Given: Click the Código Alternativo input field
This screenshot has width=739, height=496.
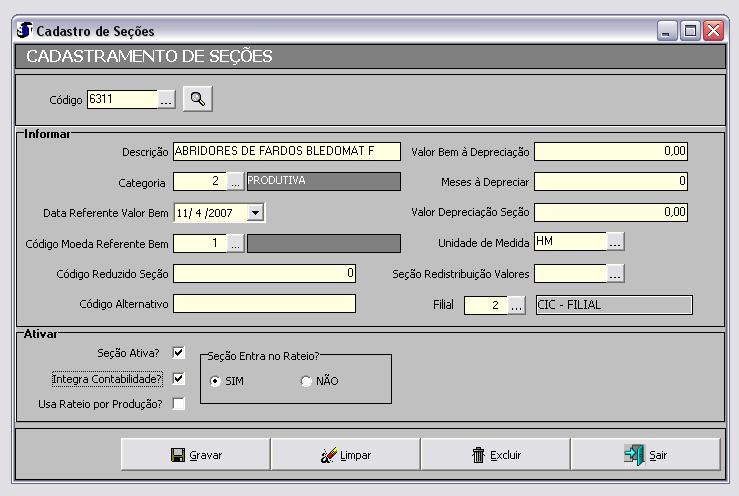Looking at the screenshot, I should pyautogui.click(x=264, y=304).
